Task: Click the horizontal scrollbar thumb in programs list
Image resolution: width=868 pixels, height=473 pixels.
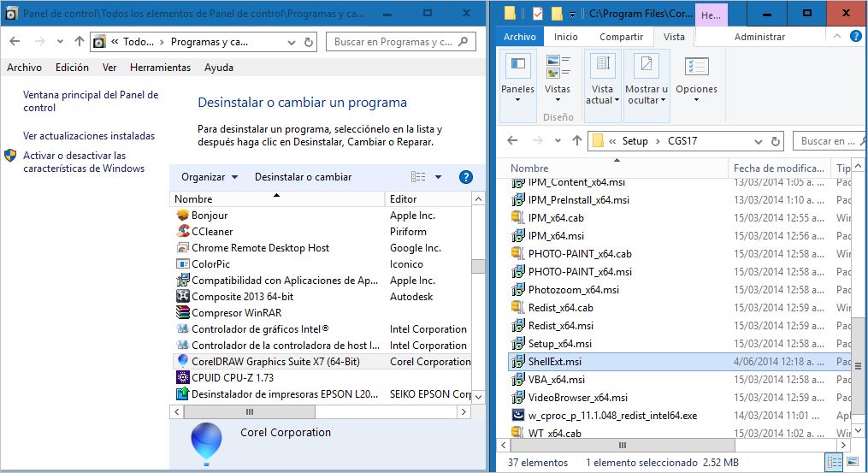Action: coord(249,412)
